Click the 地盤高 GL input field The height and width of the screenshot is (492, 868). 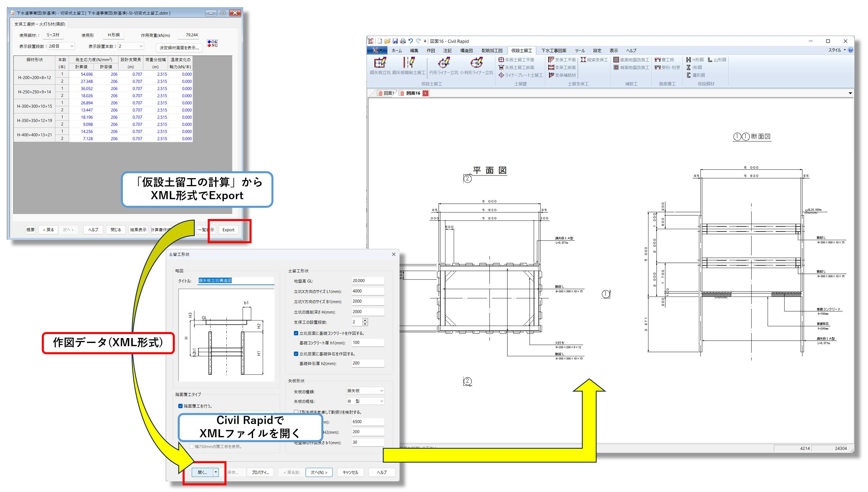click(x=368, y=281)
